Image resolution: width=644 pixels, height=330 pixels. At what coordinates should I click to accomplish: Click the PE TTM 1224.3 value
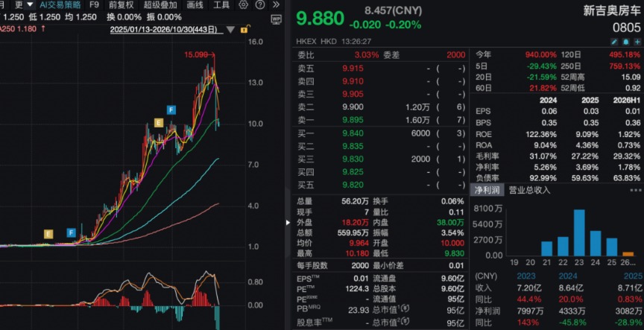click(x=357, y=288)
